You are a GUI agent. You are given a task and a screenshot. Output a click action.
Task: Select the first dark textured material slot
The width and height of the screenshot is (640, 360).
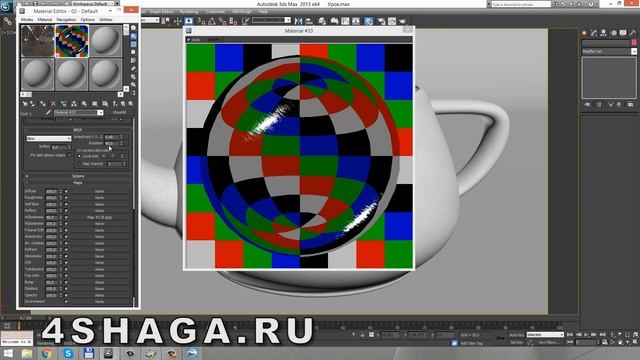(38, 41)
